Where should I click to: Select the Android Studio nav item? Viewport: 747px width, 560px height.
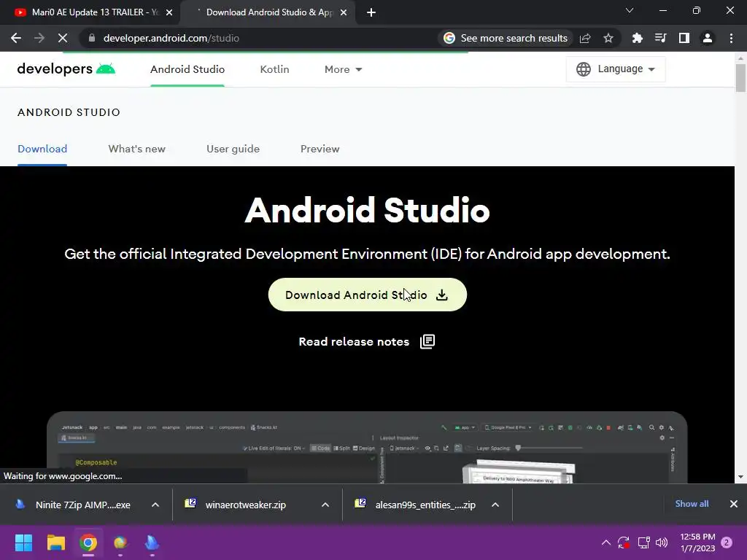click(187, 69)
